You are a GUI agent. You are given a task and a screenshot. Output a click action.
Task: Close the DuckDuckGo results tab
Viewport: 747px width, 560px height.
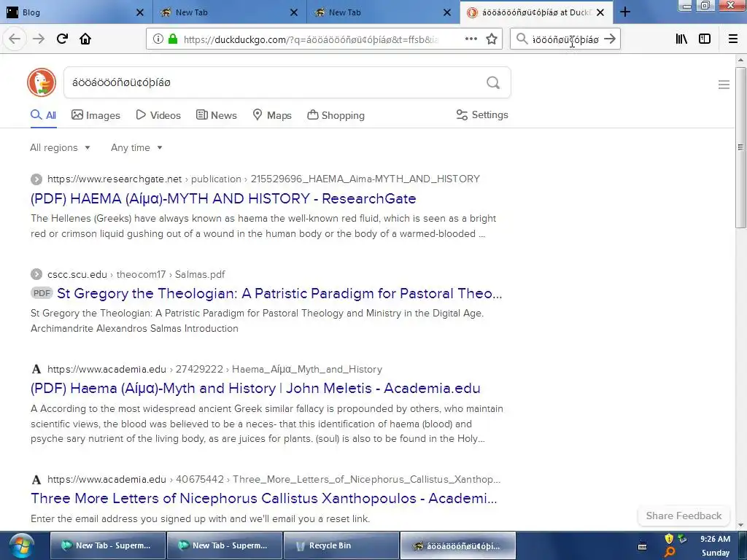(x=600, y=13)
